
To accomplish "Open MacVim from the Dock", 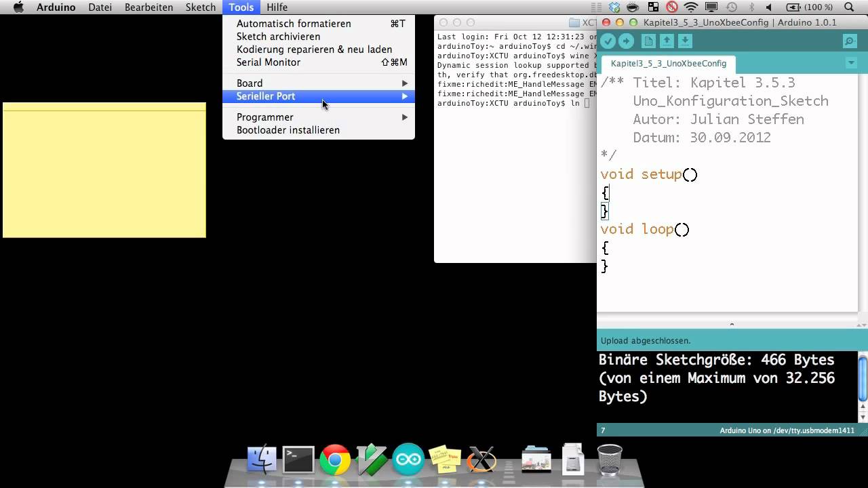I will click(x=372, y=460).
